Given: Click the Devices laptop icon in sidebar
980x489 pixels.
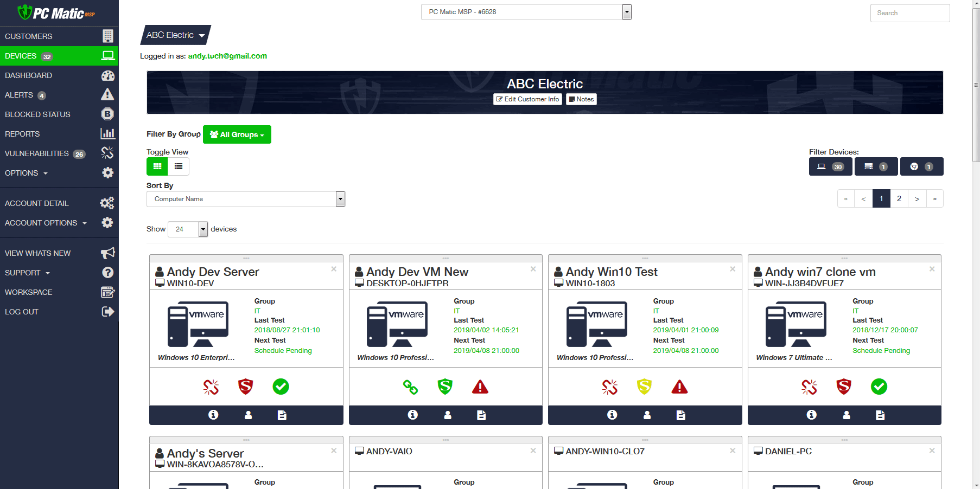Looking at the screenshot, I should click(108, 56).
